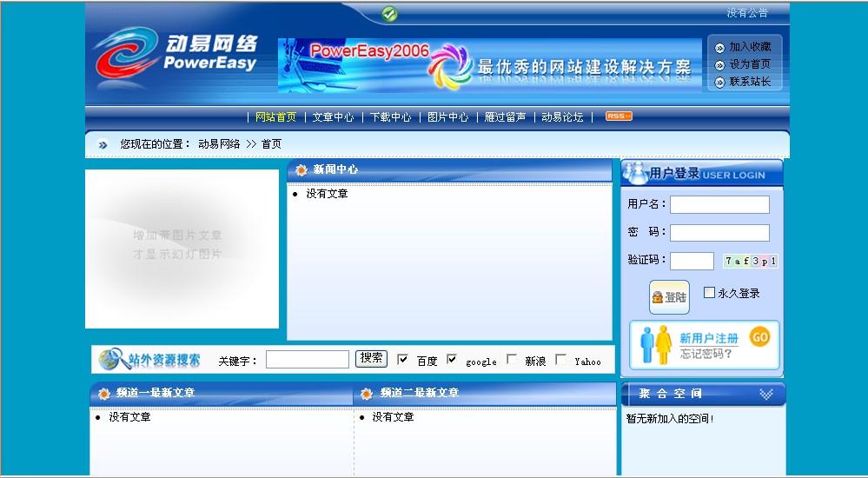
Task: Open 新用户注册 registration link
Action: pyautogui.click(x=709, y=338)
